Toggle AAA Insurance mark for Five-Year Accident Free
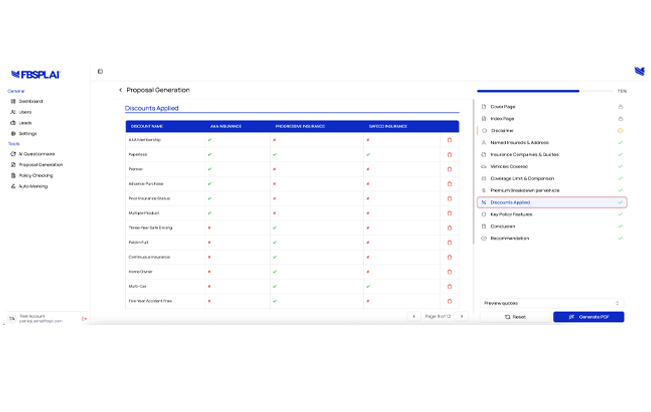The width and height of the screenshot is (651, 412). coord(209,301)
